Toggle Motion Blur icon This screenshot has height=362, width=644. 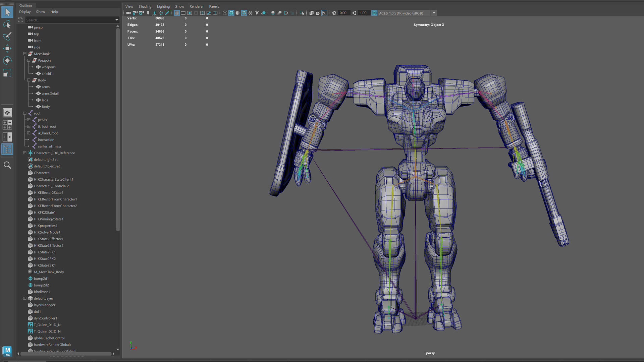click(279, 13)
